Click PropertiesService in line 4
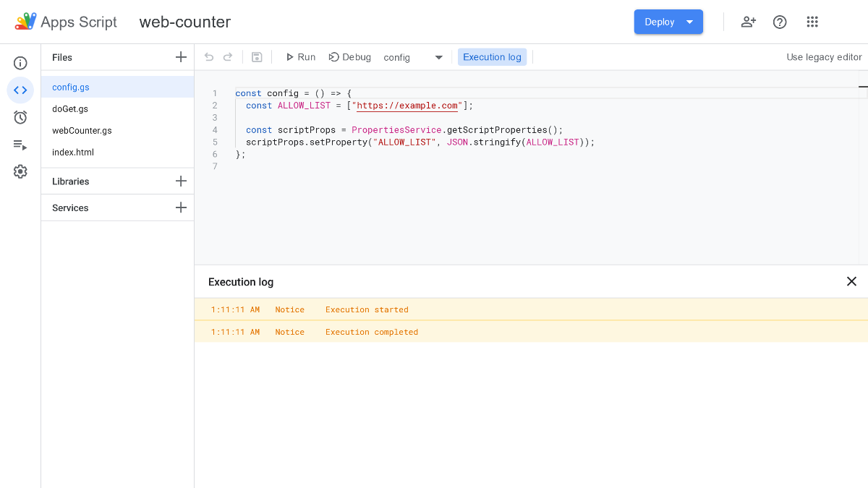 coord(396,130)
